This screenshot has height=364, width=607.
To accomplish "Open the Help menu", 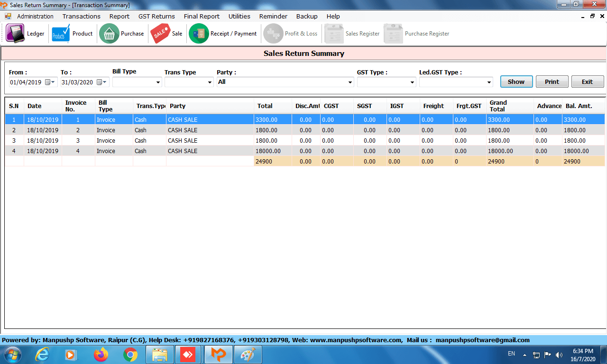I will click(x=333, y=16).
